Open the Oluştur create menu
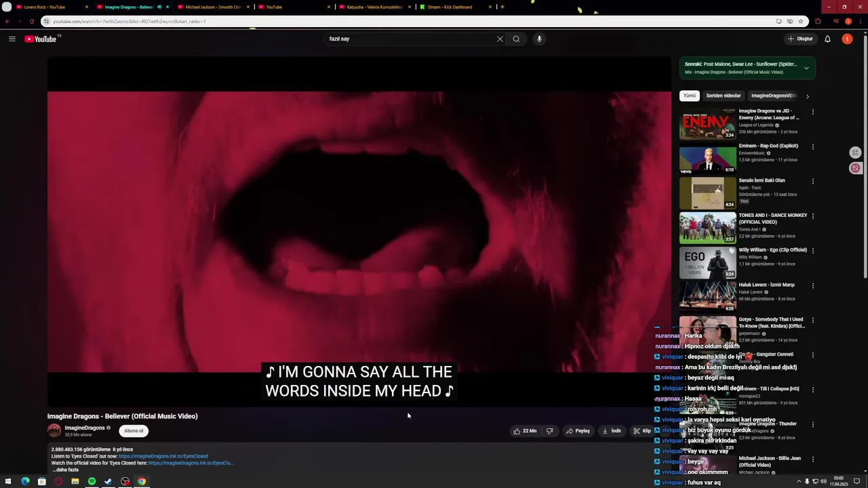This screenshot has width=868, height=488. pos(800,39)
